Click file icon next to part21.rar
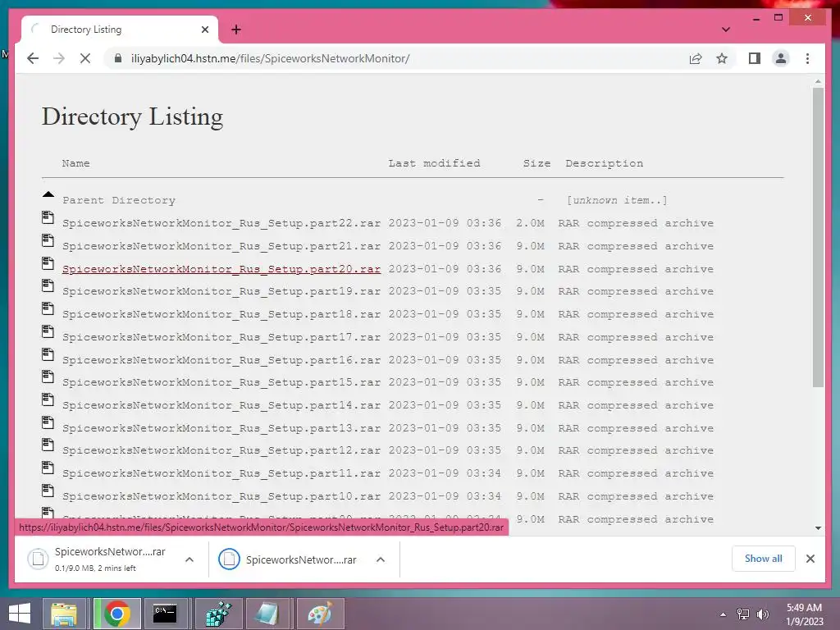This screenshot has height=630, width=840. tap(48, 240)
